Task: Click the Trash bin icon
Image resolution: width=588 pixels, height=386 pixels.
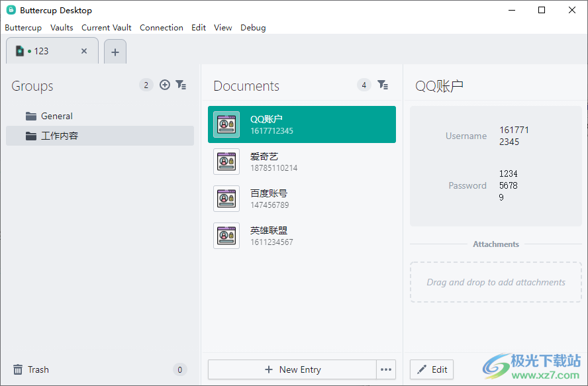Action: pyautogui.click(x=18, y=369)
